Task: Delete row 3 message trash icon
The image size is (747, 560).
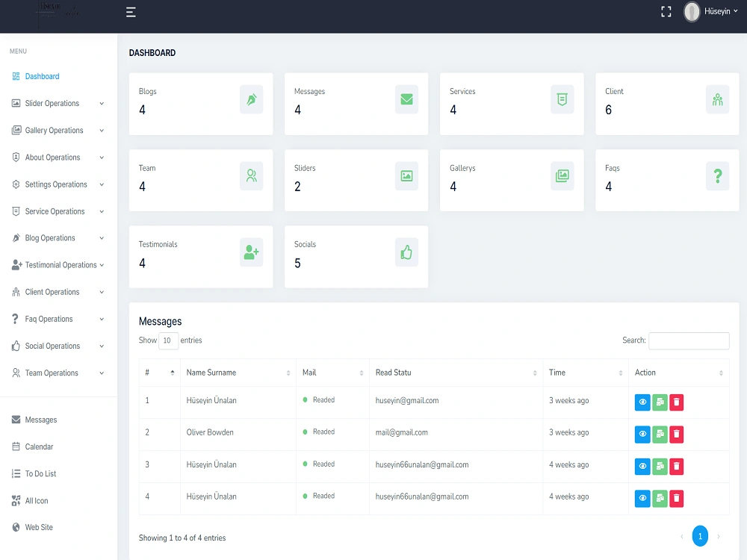Action: 677,467
